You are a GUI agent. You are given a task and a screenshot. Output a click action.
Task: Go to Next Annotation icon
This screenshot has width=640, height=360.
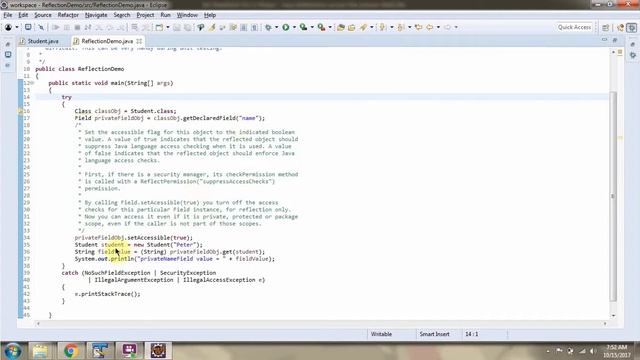(382, 27)
